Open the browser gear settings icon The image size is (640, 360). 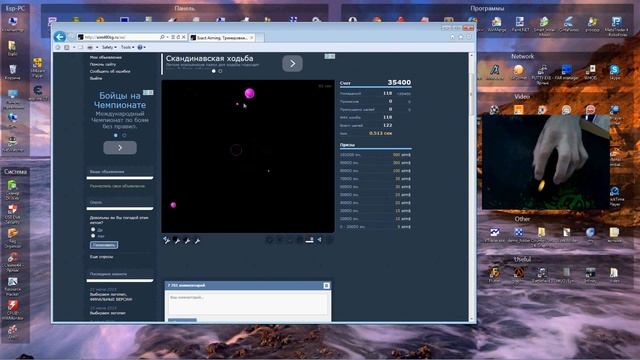coord(469,37)
